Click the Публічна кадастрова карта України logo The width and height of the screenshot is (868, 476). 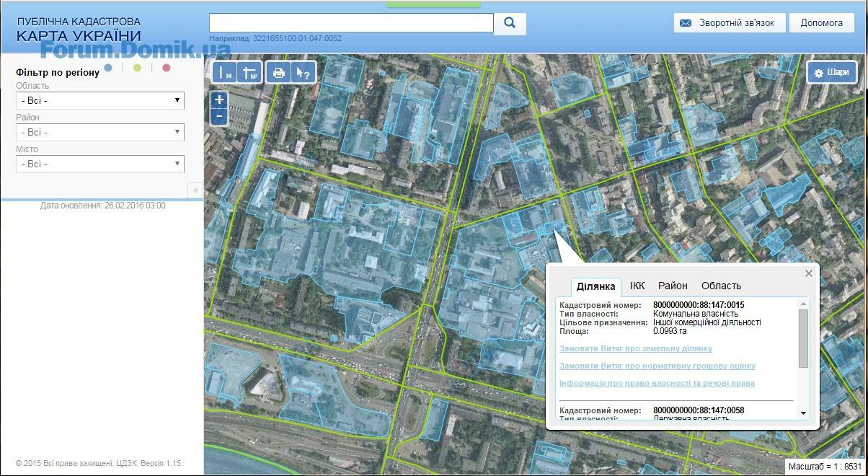tap(79, 30)
